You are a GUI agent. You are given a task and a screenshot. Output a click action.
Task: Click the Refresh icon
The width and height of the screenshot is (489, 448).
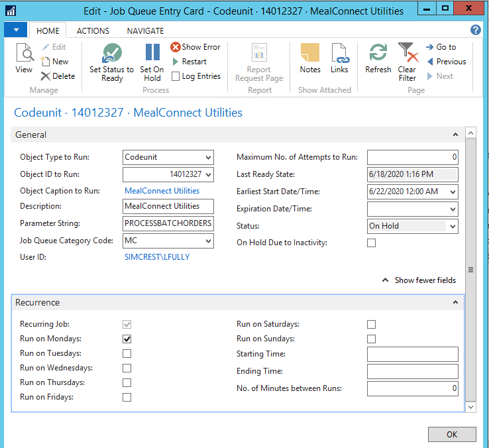pos(378,54)
